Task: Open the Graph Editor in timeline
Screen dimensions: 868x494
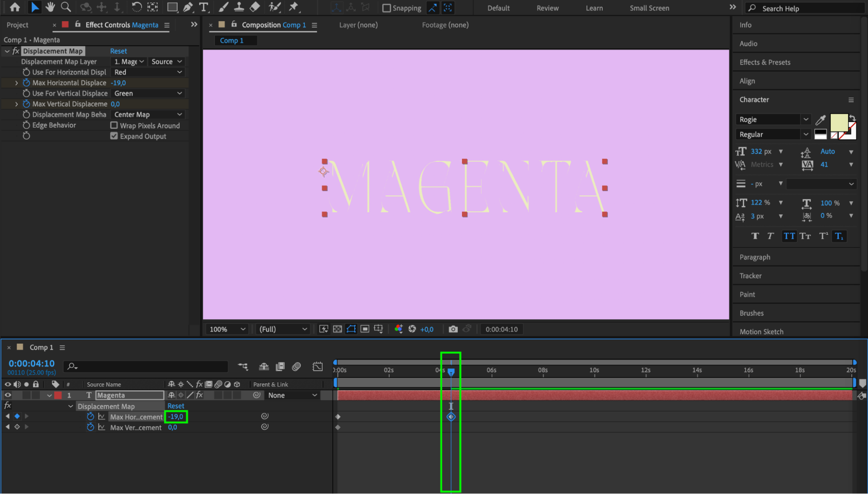Action: point(317,366)
